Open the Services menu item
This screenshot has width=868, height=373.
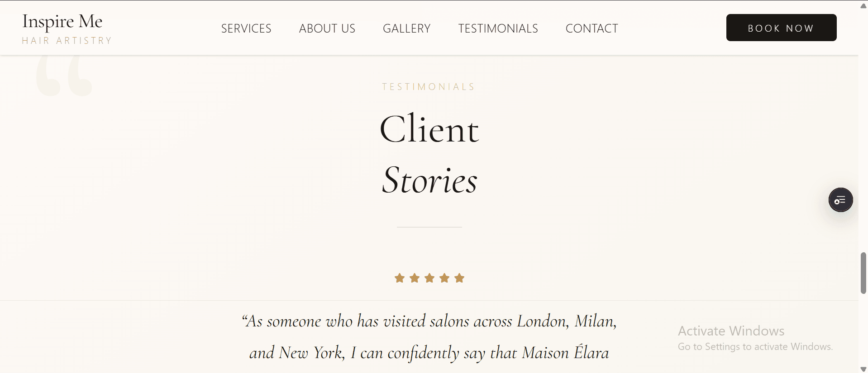click(x=246, y=28)
